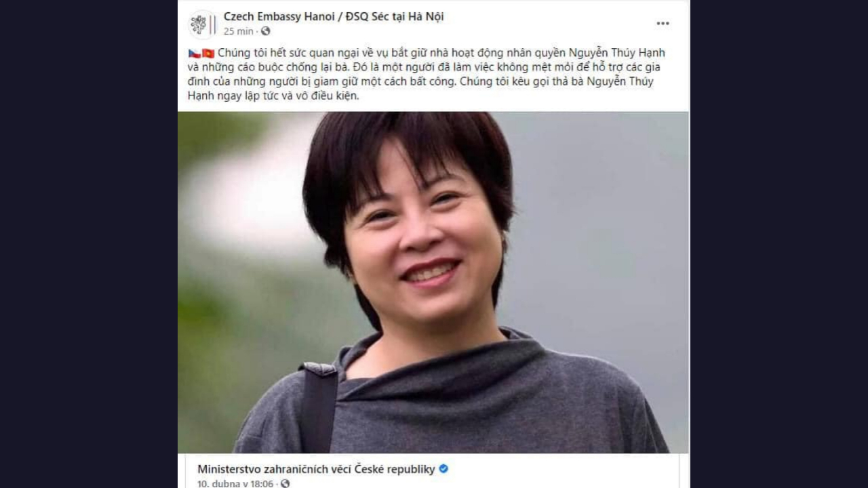Open the shared photo of the woman
The image size is (868, 488).
click(433, 282)
